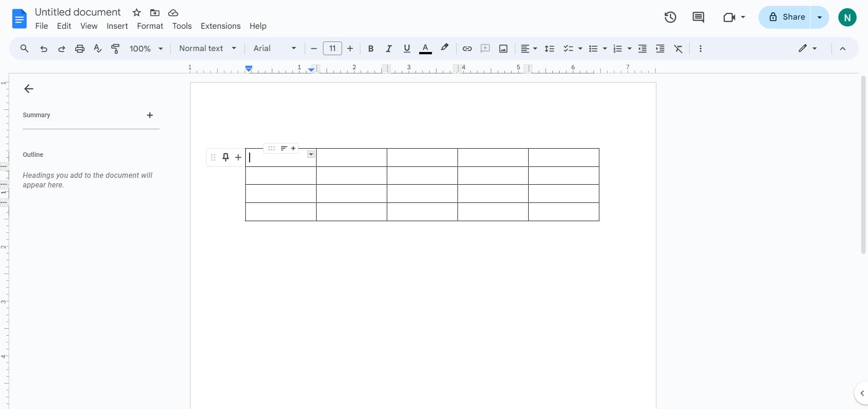The height and width of the screenshot is (409, 868).
Task: Toggle italic formatting
Action: pyautogui.click(x=389, y=49)
